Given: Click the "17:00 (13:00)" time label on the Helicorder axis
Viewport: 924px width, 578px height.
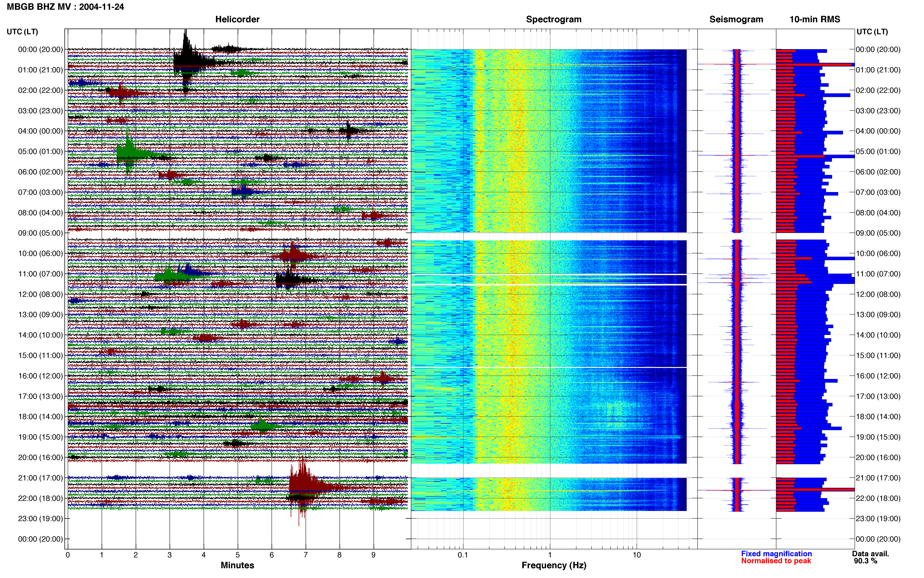Looking at the screenshot, I should coord(40,396).
